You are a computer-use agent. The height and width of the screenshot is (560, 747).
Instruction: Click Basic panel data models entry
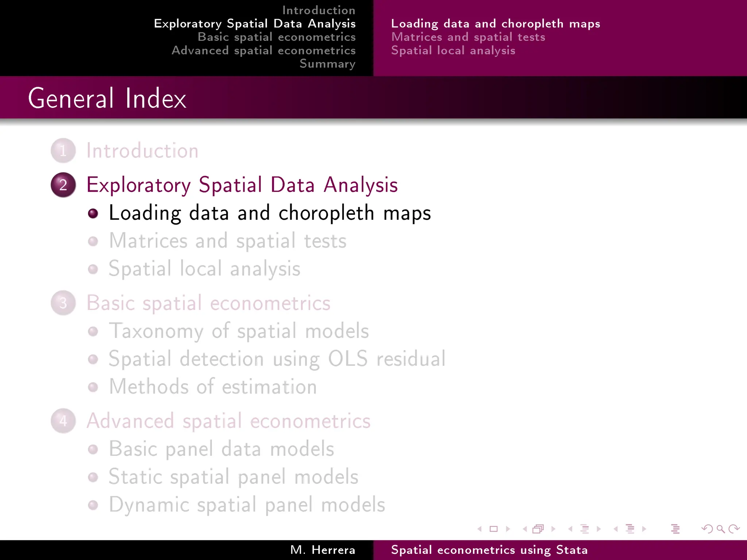[x=222, y=449]
